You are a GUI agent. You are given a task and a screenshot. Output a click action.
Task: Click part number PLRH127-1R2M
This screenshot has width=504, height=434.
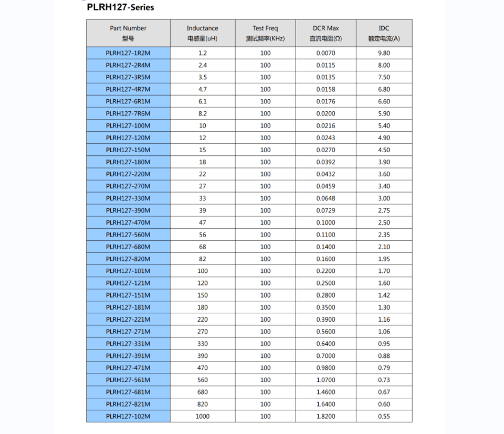128,53
